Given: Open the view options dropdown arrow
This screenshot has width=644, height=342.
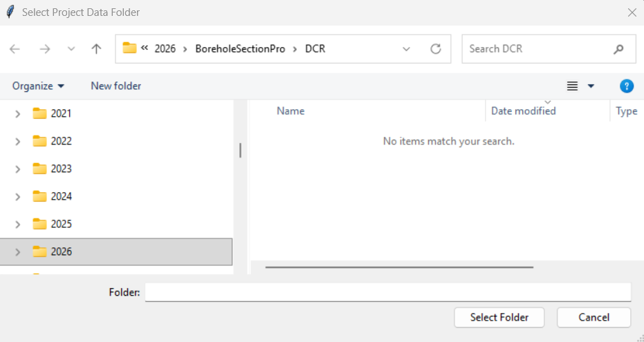Looking at the screenshot, I should [591, 86].
